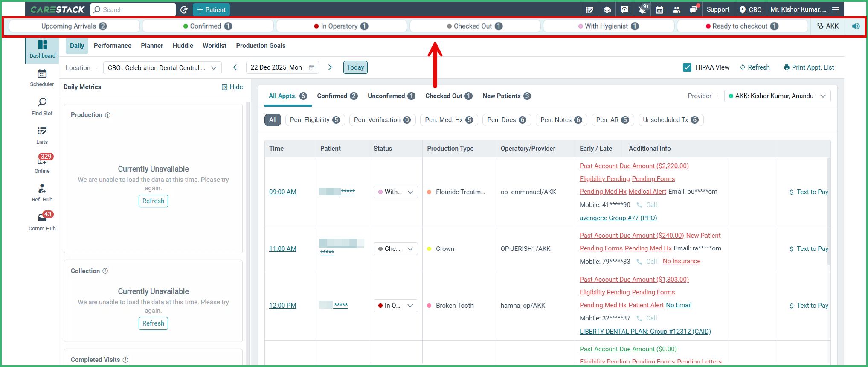Open Past Account Due Amount ($2,220.00) link
This screenshot has width=868, height=367.
634,166
